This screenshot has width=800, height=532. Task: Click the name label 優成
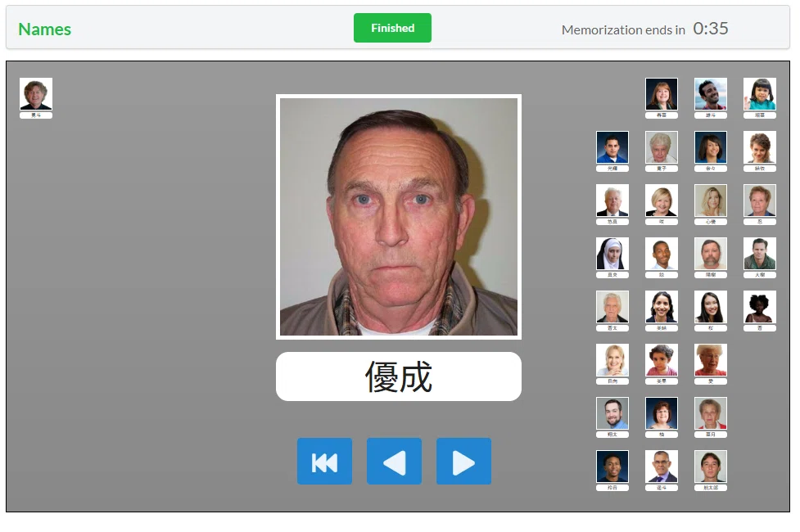[x=399, y=376]
